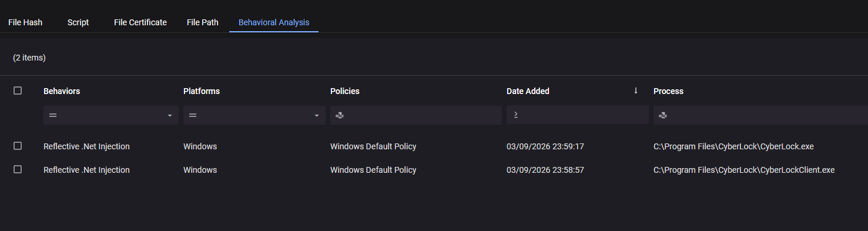
Task: Switch to the Script tab
Action: (78, 22)
